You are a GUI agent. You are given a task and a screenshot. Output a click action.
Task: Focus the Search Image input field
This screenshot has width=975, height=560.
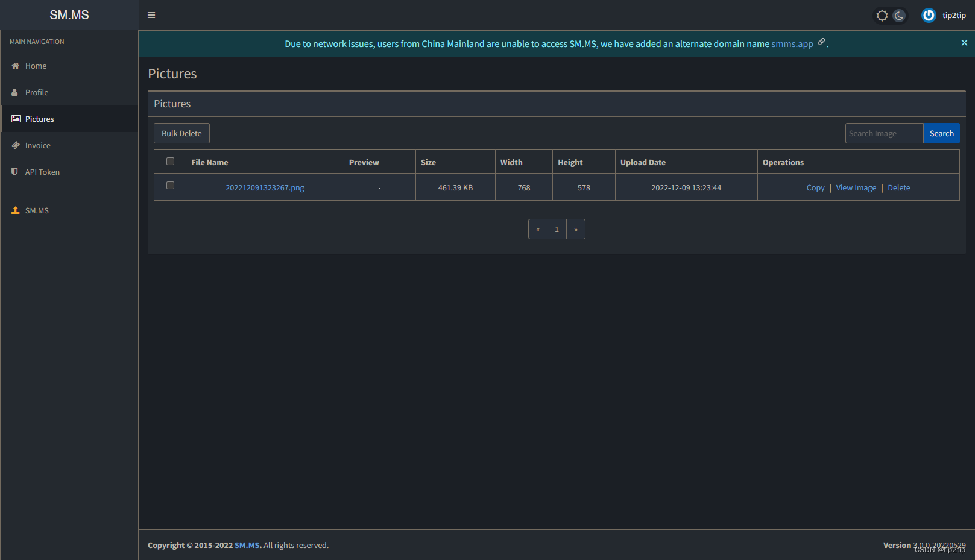[884, 133]
